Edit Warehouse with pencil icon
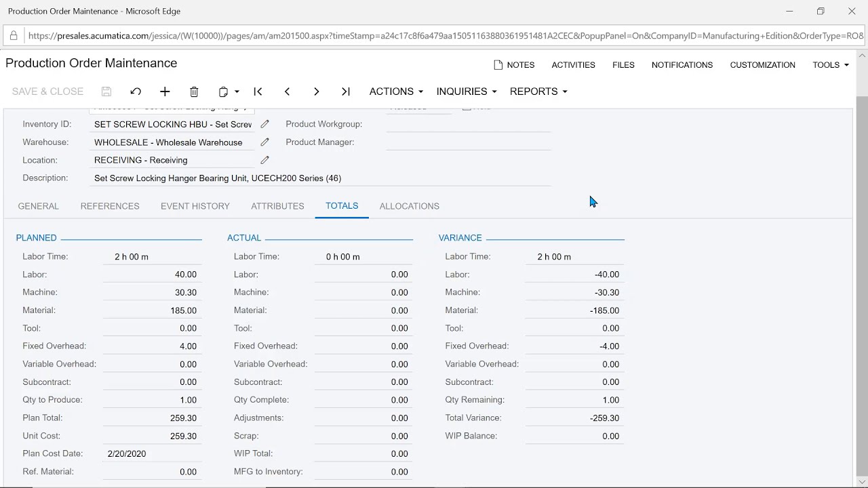The image size is (868, 488). pos(265,142)
